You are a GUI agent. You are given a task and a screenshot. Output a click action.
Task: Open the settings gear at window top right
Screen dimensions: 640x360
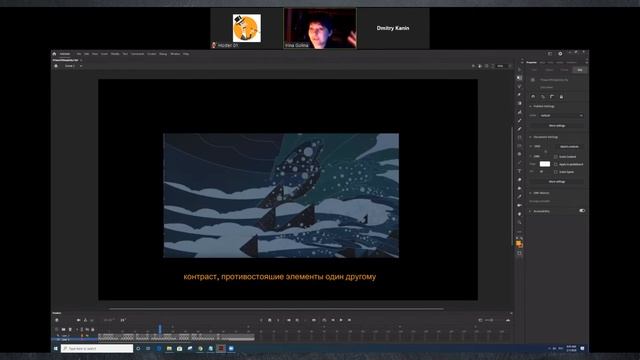560,53
